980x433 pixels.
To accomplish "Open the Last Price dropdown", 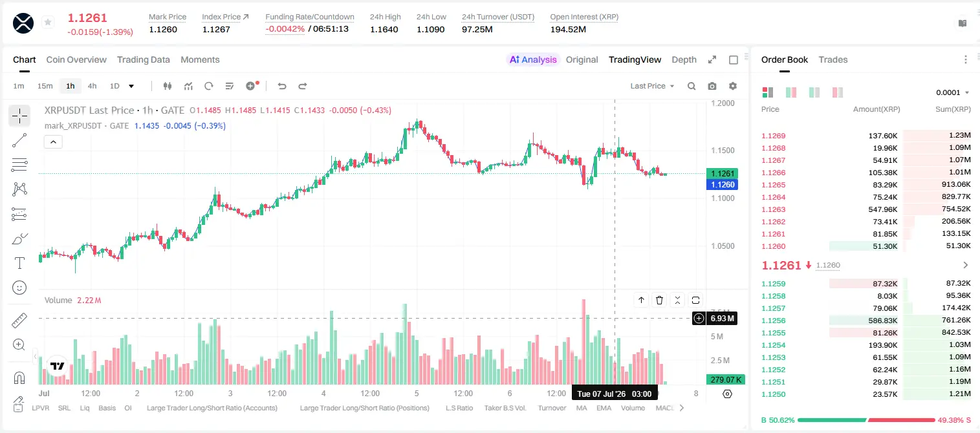I will [652, 86].
